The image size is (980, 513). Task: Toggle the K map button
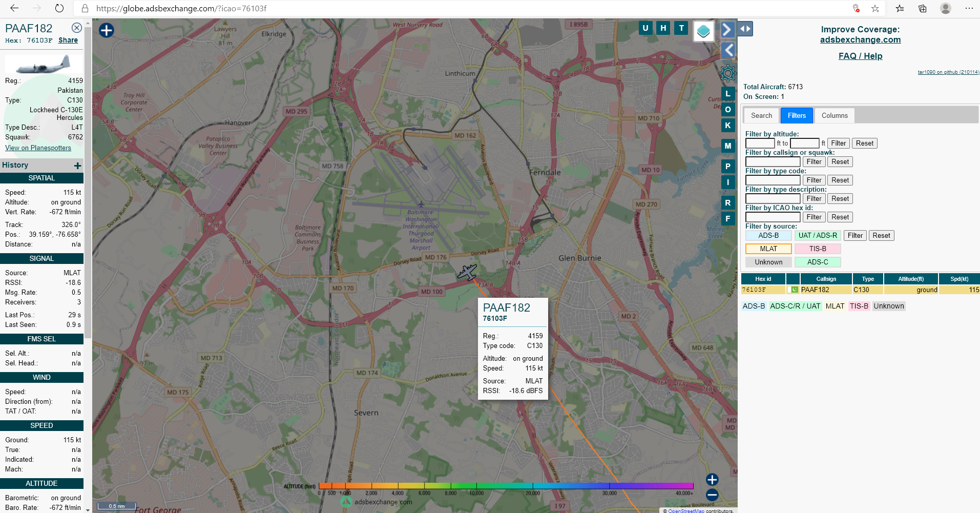pyautogui.click(x=727, y=126)
